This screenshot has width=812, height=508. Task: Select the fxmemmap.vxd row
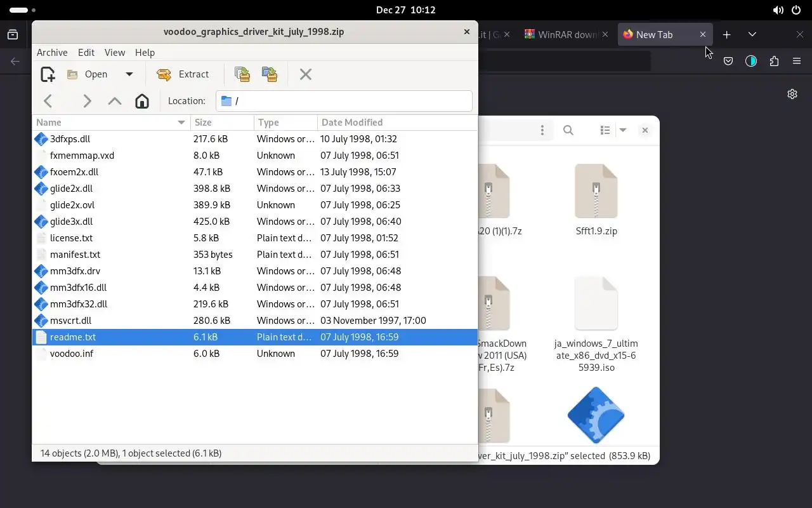pos(255,156)
